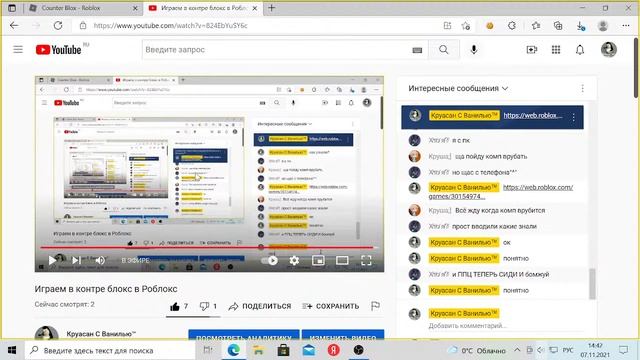Mute the video volume
Viewport: 640px width, 360px height.
(x=100, y=260)
